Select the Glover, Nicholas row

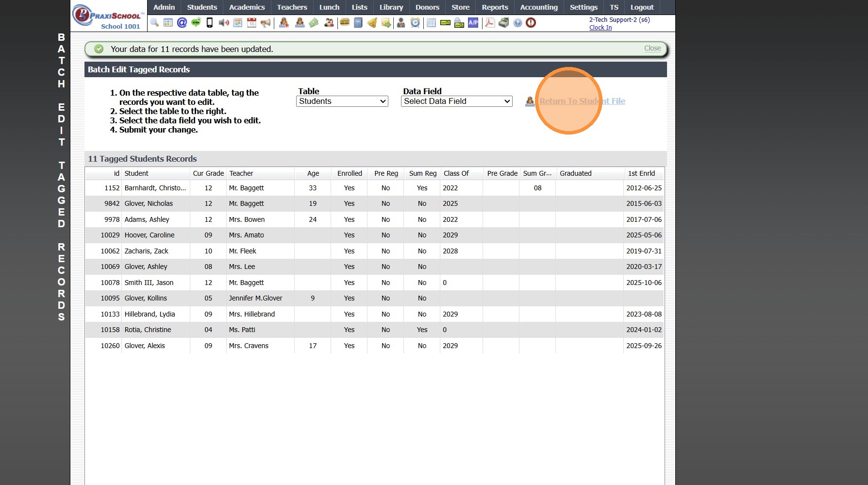[374, 203]
